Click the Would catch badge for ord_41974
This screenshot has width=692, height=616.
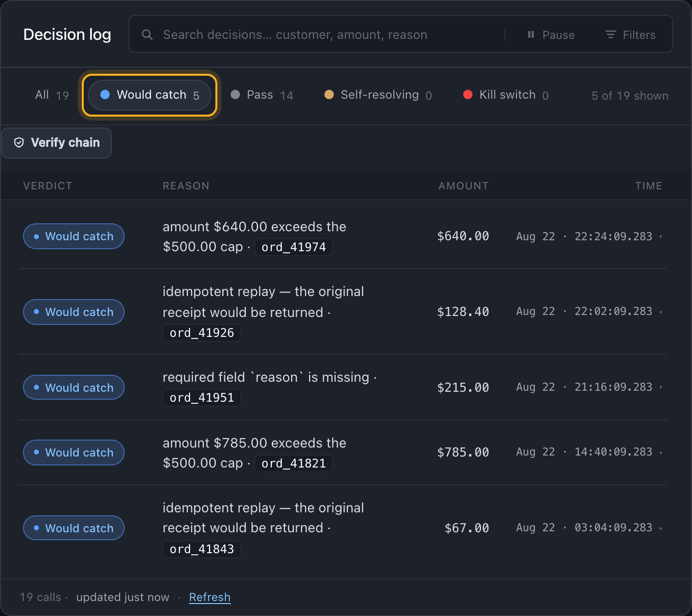(x=74, y=236)
